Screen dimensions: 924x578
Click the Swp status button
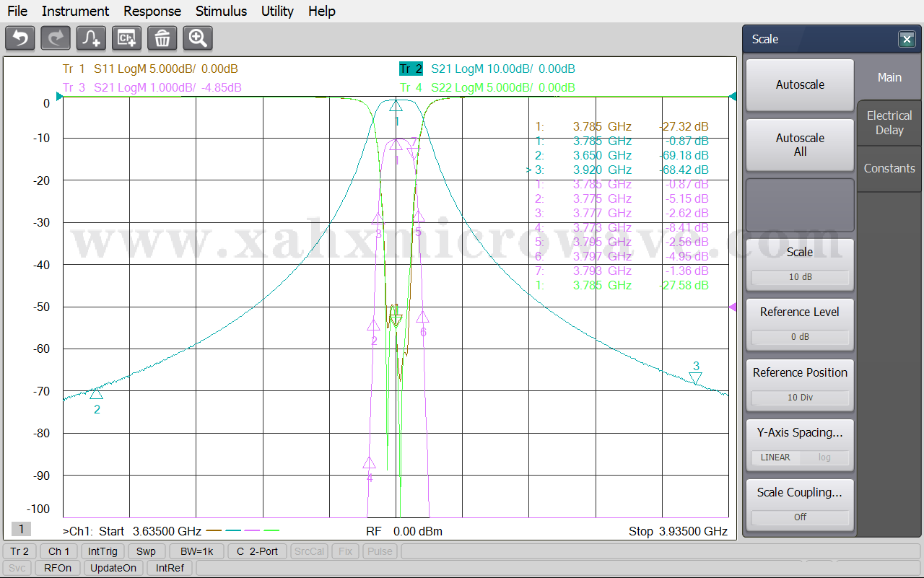[146, 551]
